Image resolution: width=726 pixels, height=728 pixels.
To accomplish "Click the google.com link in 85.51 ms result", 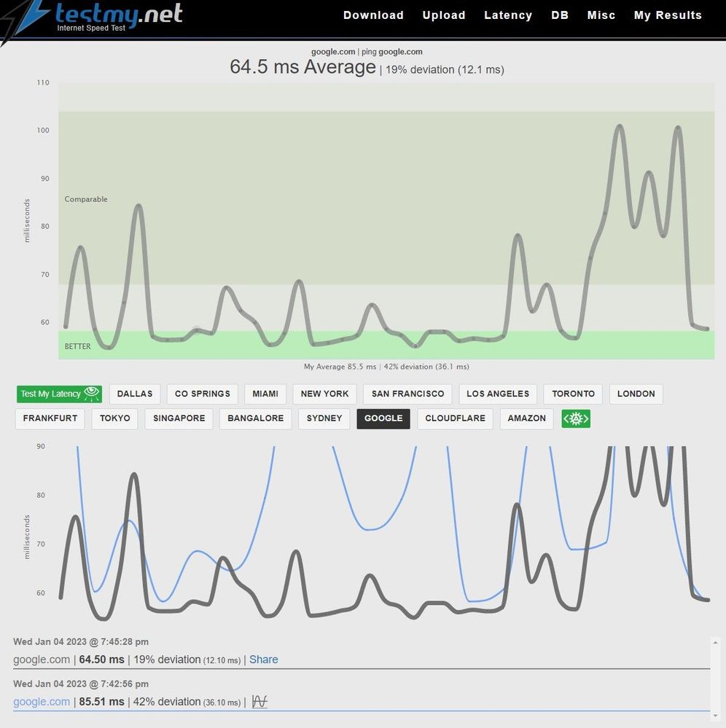I will [42, 702].
